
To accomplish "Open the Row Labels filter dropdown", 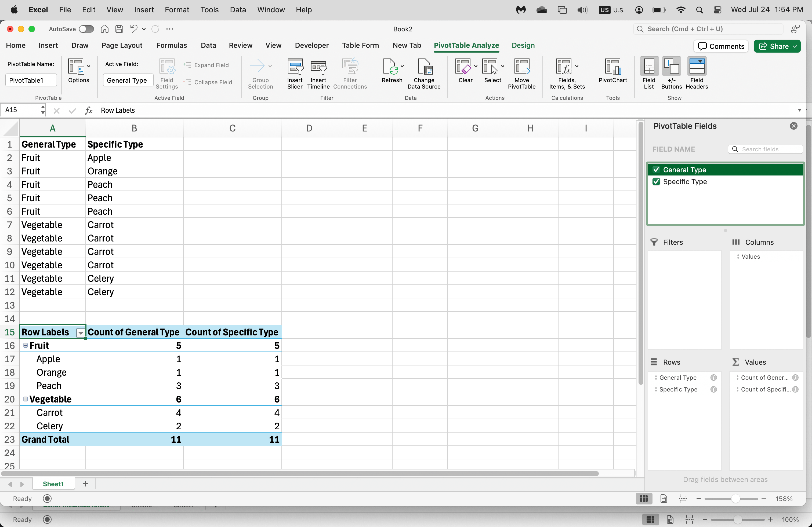I will [81, 333].
